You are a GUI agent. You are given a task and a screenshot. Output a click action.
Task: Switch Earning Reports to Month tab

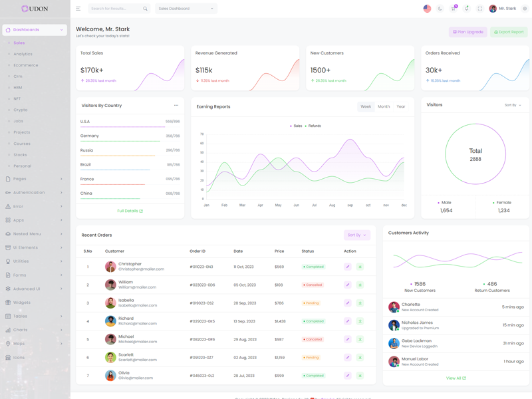pos(384,106)
